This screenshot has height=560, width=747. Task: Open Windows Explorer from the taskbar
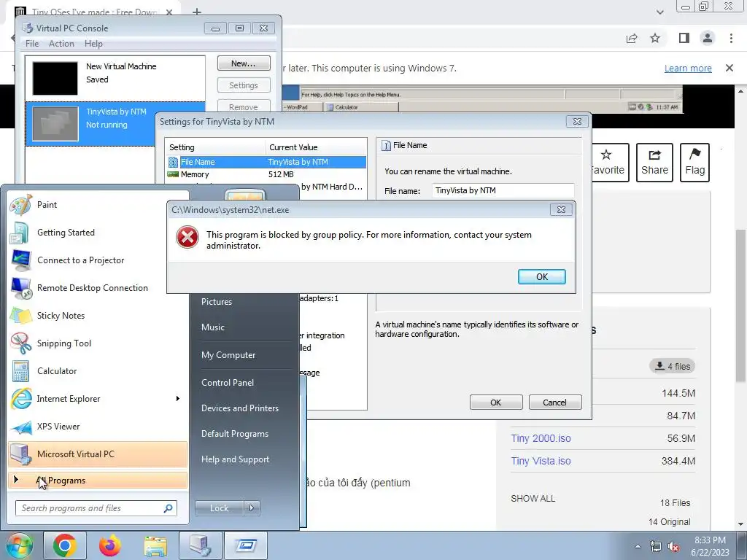point(155,545)
